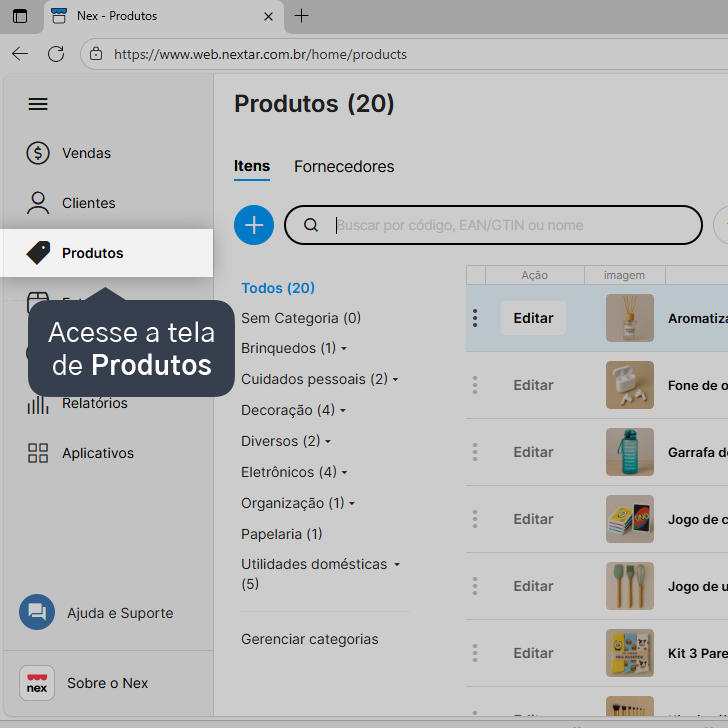Switch to the Itens tab
Screen dimensions: 728x728
pyautogui.click(x=252, y=166)
